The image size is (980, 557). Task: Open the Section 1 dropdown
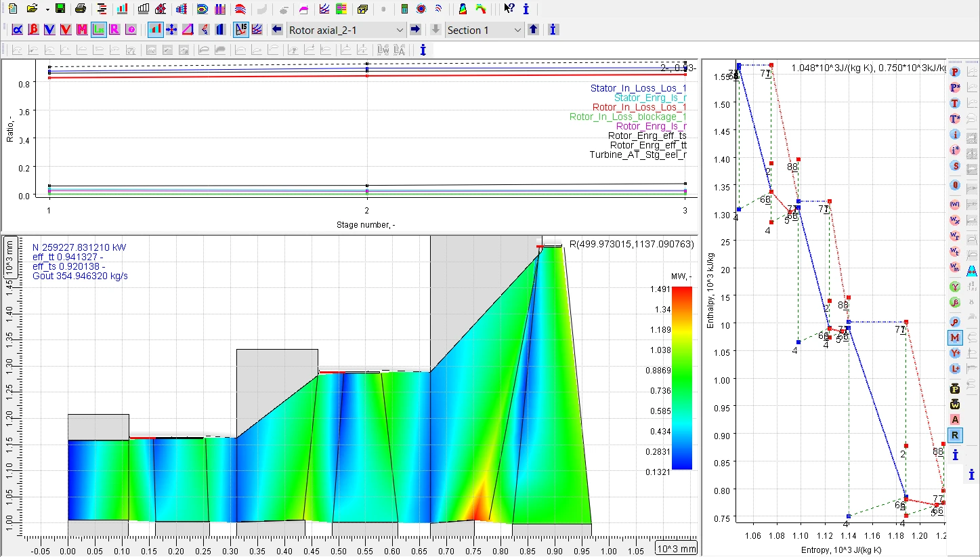point(517,30)
